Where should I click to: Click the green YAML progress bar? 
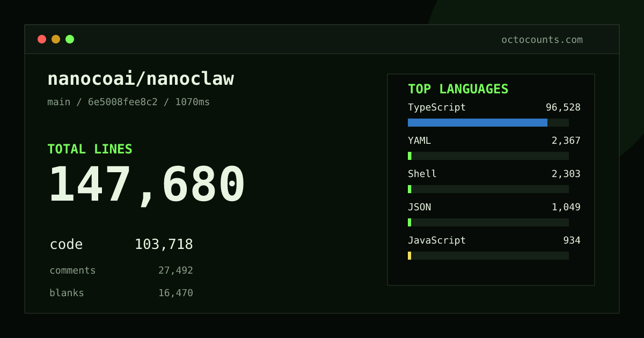pos(409,156)
